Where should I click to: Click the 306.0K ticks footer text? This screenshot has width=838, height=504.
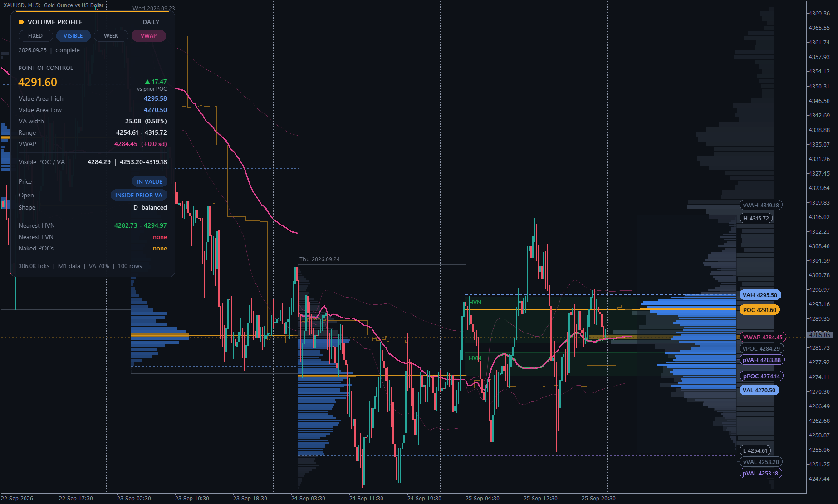pyautogui.click(x=34, y=266)
